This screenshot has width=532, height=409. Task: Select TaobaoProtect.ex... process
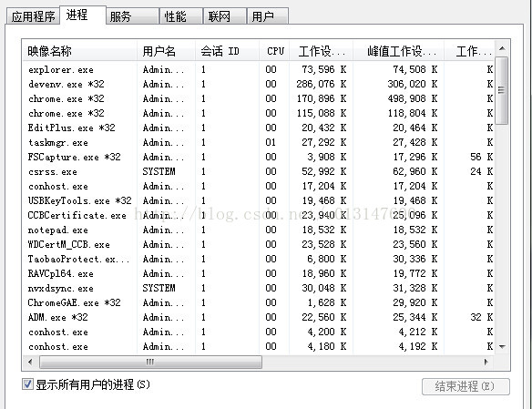(x=259, y=259)
